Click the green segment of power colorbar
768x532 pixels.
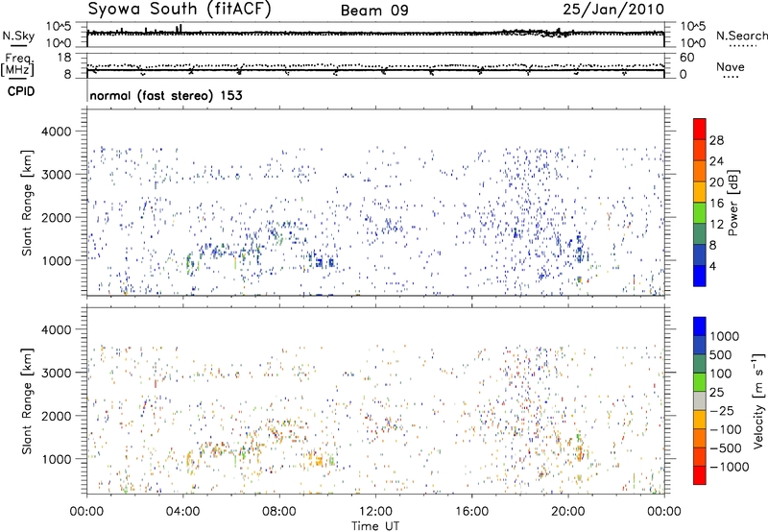click(x=700, y=213)
